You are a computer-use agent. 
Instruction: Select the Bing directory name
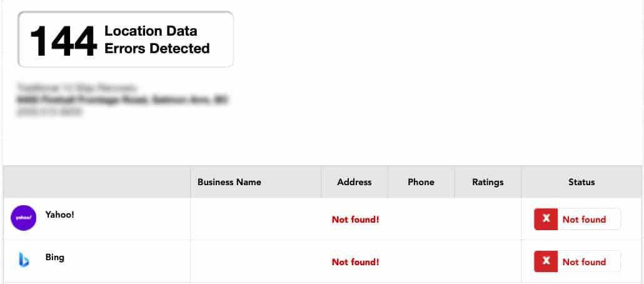coord(54,258)
